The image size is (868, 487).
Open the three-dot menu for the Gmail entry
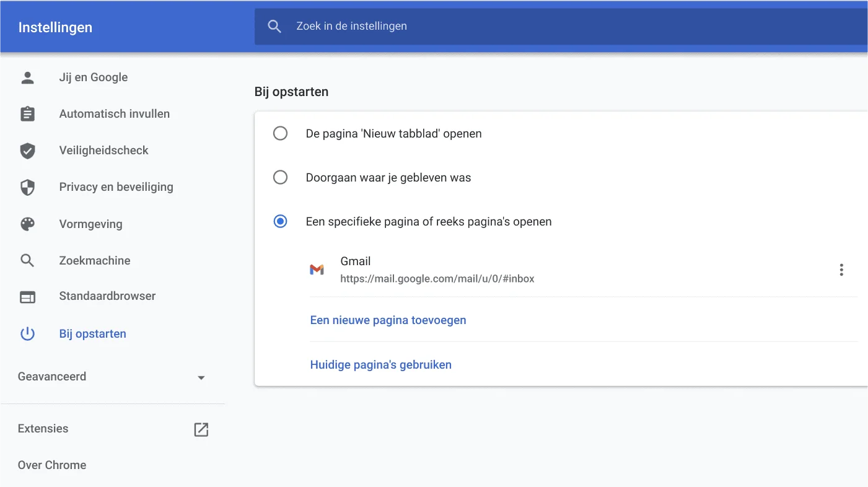point(841,270)
